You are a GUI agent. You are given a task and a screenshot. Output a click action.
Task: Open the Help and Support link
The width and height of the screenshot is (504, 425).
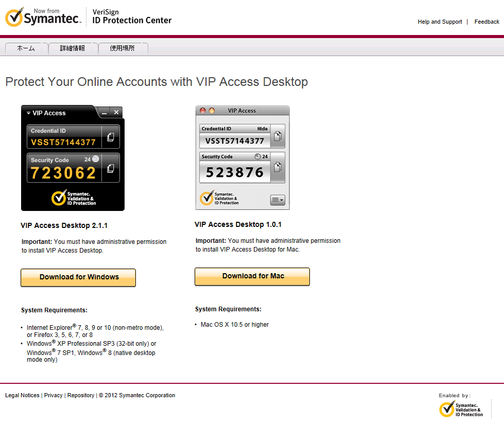440,22
